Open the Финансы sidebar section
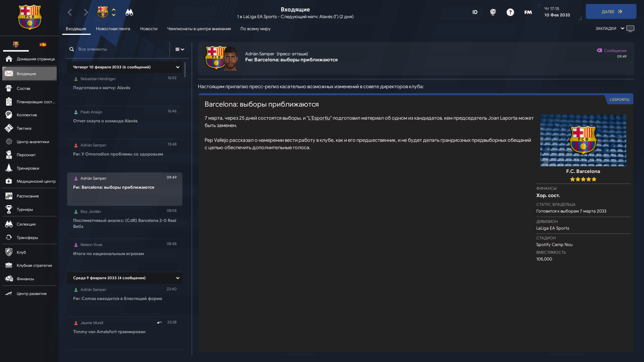Screen dimensions: 644x362 pyautogui.click(x=30, y=279)
